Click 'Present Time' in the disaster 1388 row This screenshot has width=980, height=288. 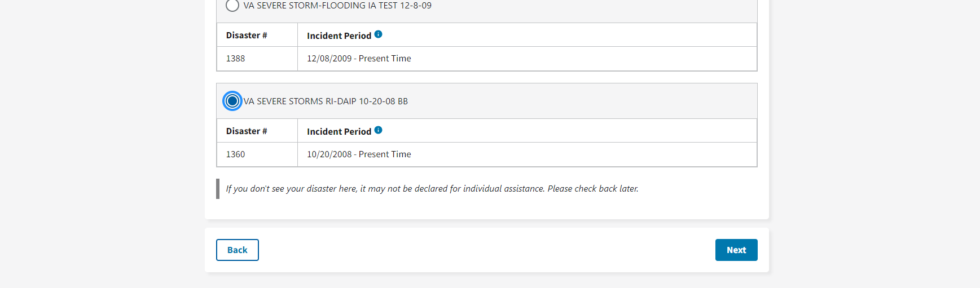[385, 59]
